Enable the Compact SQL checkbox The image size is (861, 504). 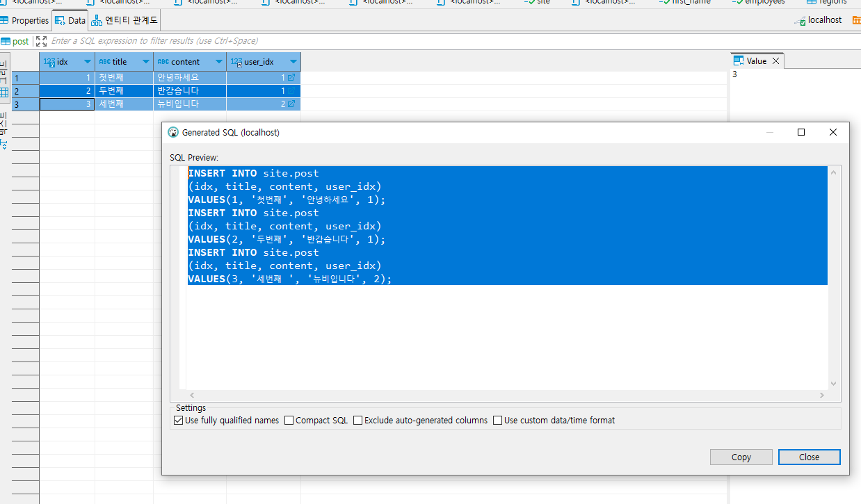[289, 421]
